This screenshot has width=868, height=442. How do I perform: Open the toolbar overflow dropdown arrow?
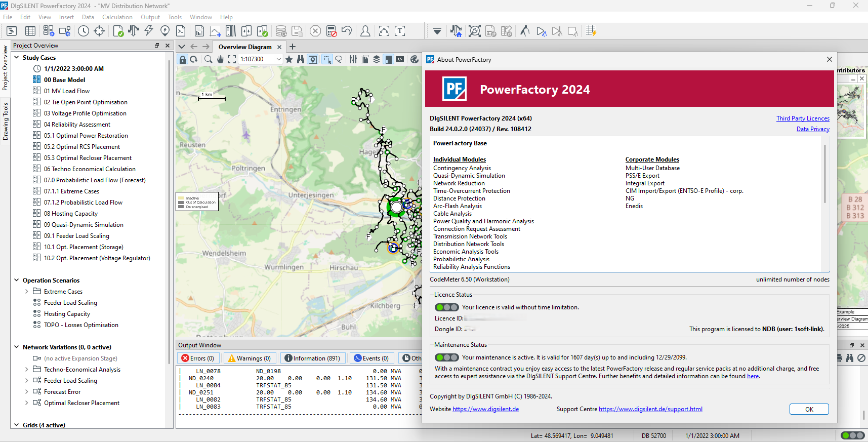coord(437,31)
